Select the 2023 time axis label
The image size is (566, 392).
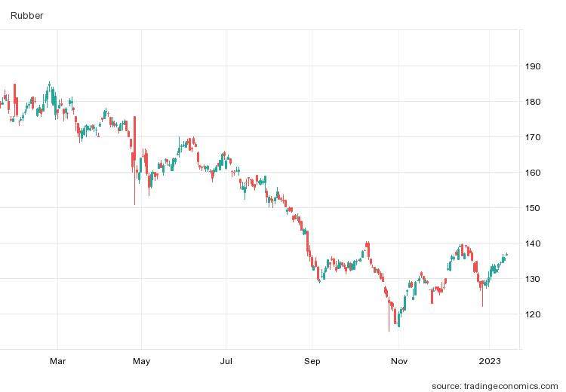[x=489, y=361]
